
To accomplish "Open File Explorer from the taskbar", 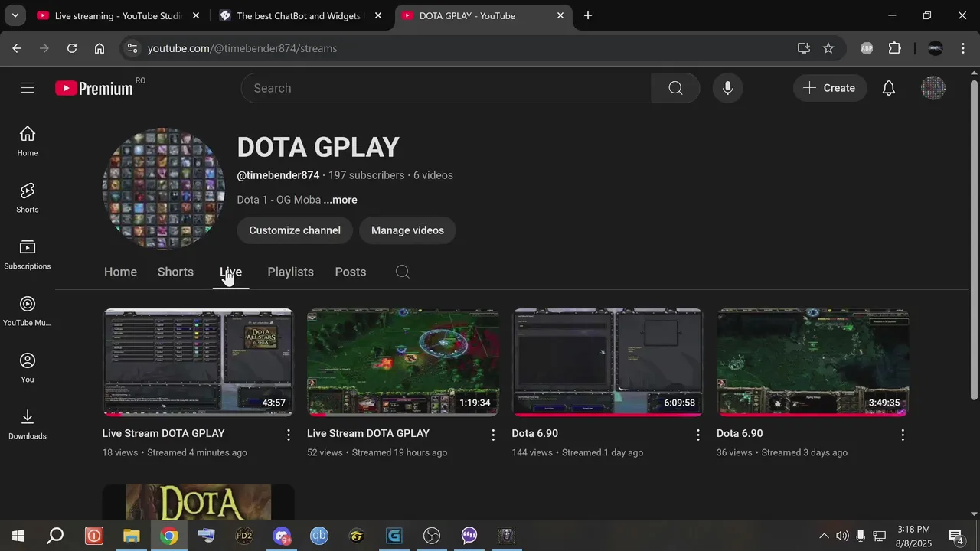I will click(132, 536).
